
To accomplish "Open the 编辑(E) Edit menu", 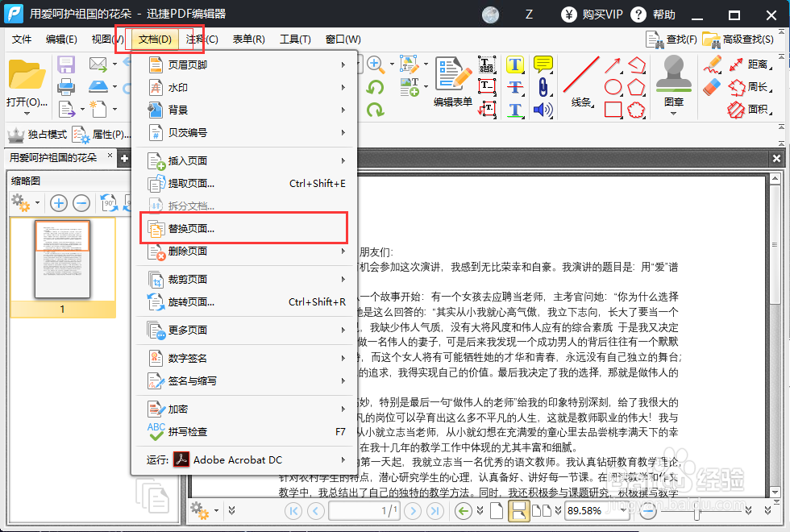I will [x=61, y=39].
